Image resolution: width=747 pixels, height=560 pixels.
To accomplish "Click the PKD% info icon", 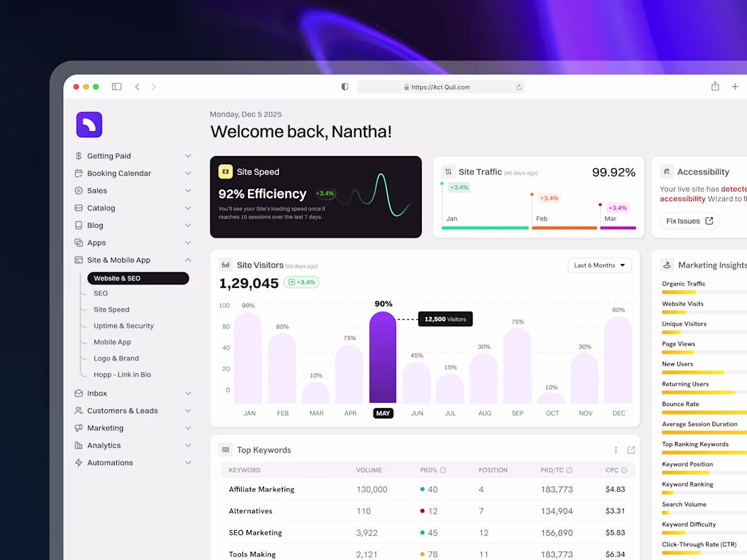I will click(443, 470).
